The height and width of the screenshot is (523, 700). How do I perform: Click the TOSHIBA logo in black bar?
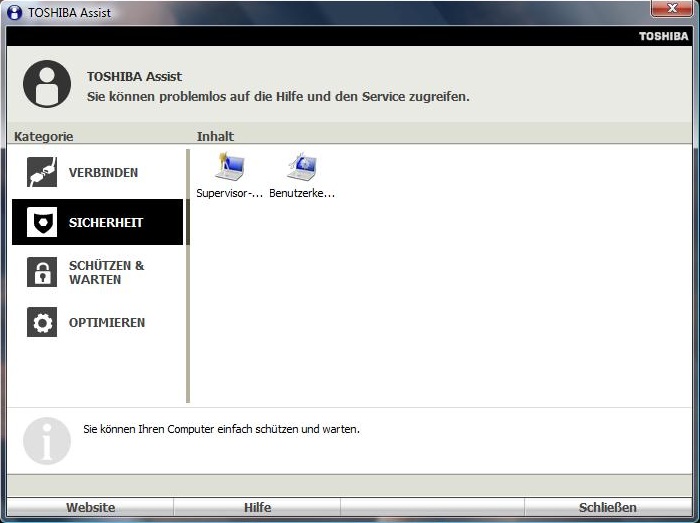(663, 36)
